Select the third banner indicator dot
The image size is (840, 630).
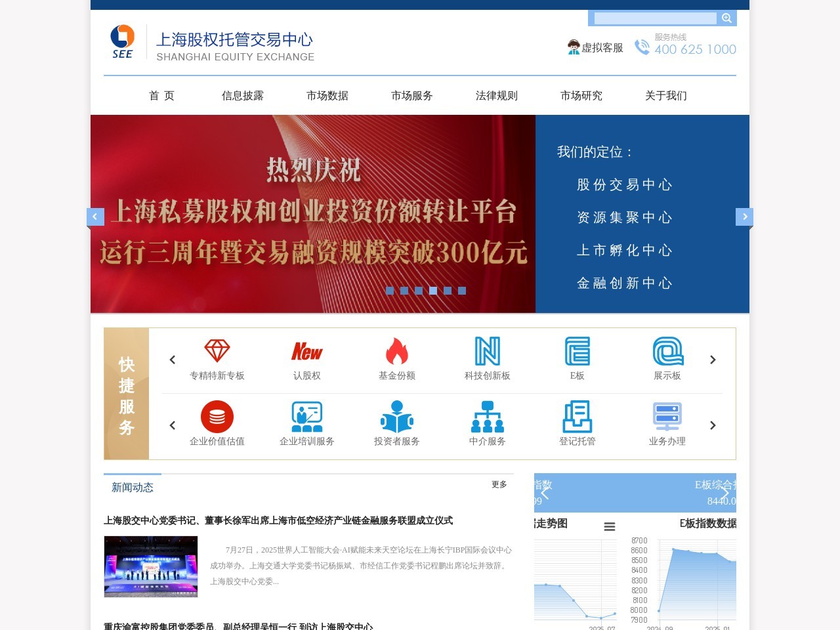pos(419,291)
